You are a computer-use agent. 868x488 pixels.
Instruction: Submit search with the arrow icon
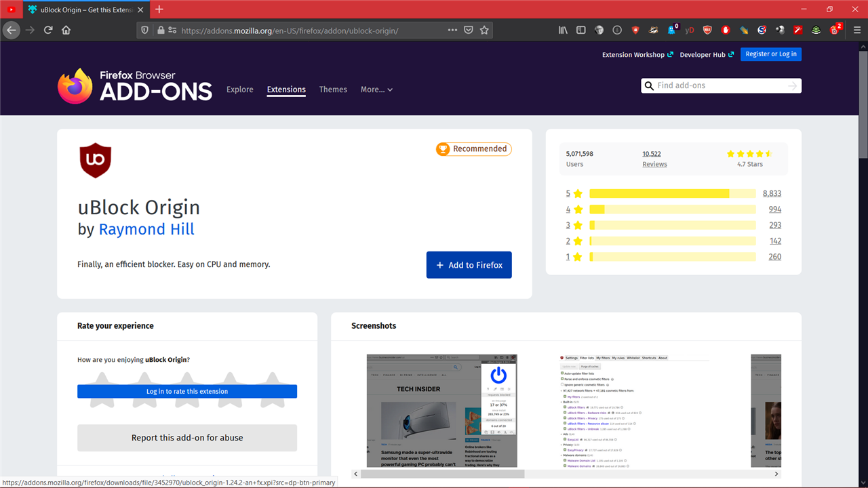point(792,86)
